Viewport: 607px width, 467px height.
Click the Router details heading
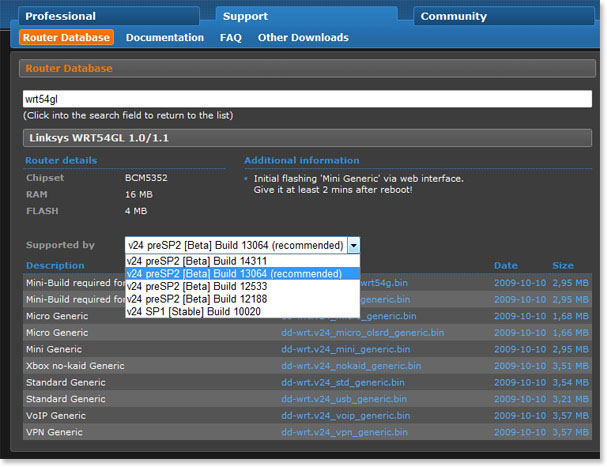coord(61,160)
